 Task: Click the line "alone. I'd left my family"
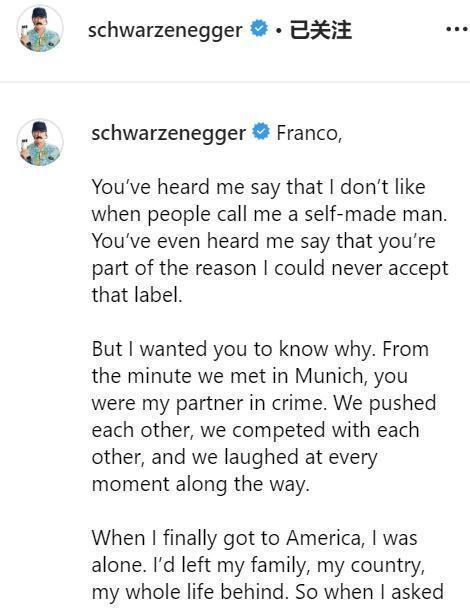pyautogui.click(x=258, y=566)
